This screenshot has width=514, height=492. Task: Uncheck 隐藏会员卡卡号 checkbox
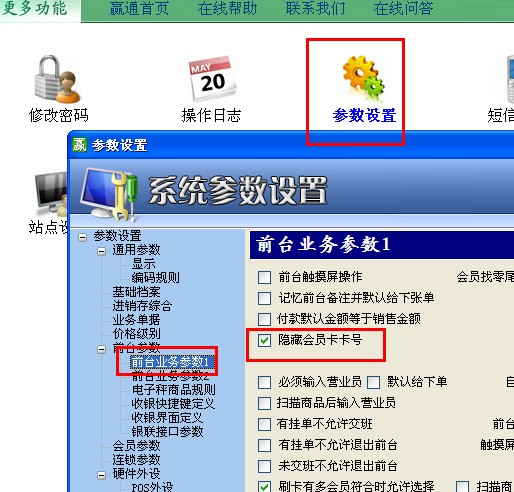[x=264, y=340]
